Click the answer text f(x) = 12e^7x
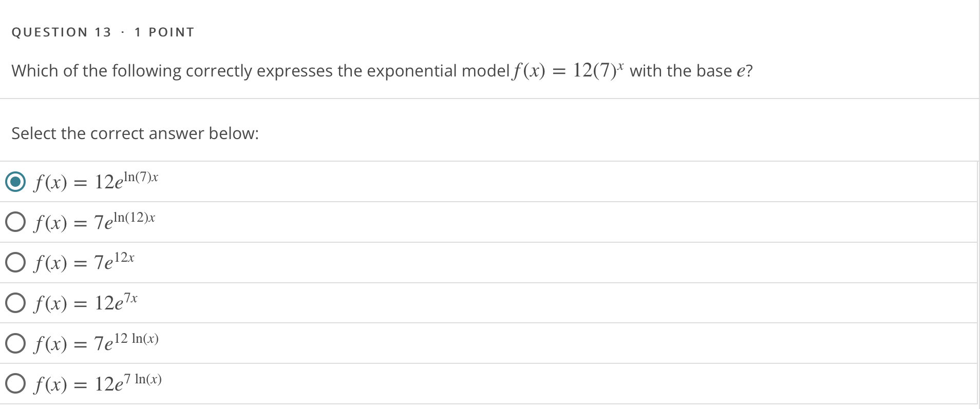This screenshot has height=409, width=980. 86,302
